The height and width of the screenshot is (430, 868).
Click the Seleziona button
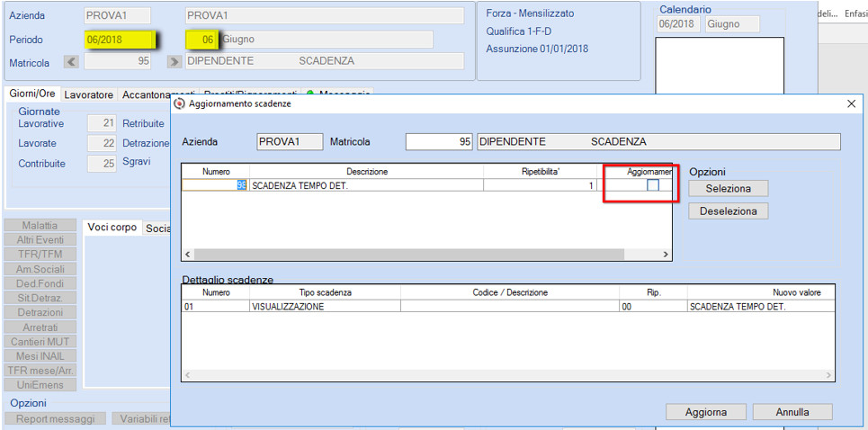coord(728,189)
